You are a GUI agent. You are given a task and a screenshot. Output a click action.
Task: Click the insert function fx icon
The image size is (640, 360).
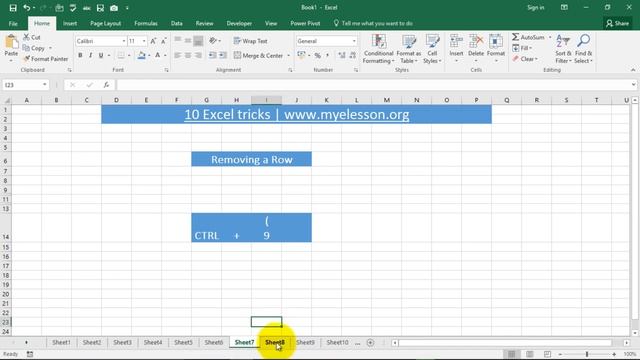[x=106, y=85]
